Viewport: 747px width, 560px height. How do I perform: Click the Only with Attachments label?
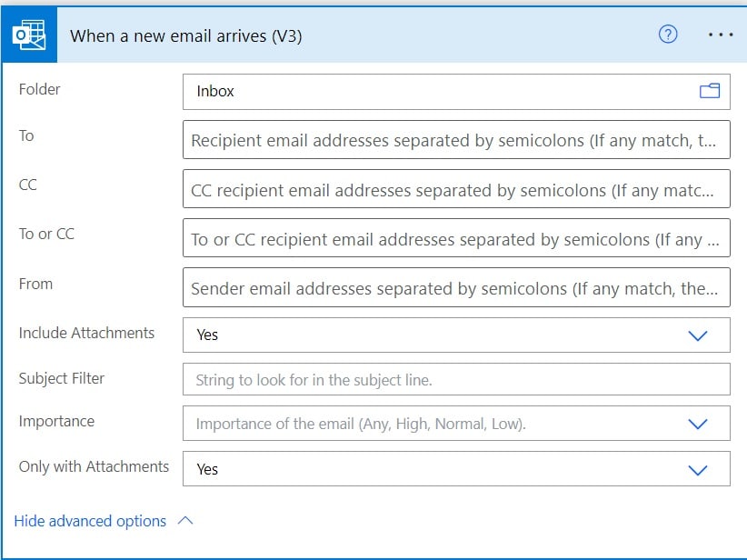pyautogui.click(x=94, y=466)
